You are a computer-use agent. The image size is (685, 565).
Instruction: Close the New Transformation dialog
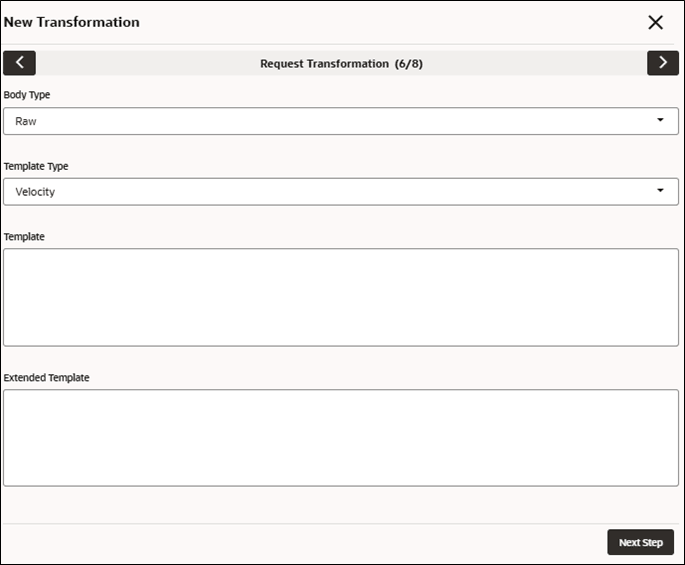pos(655,22)
